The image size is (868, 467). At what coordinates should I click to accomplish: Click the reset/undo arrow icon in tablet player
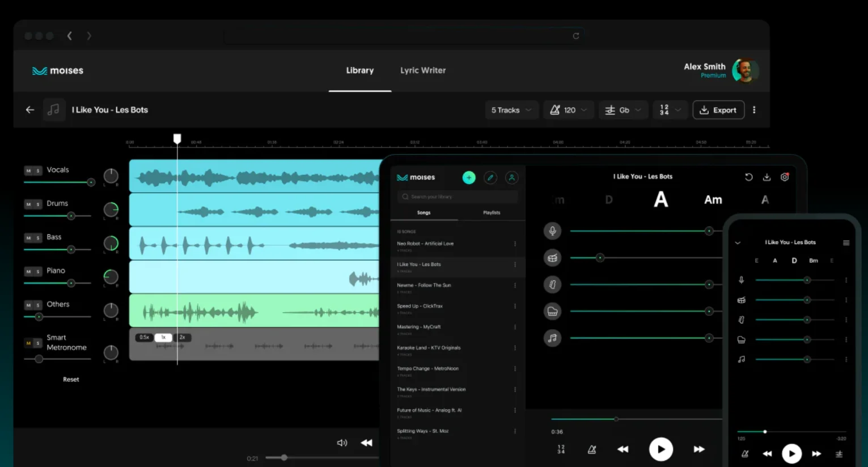click(x=748, y=177)
